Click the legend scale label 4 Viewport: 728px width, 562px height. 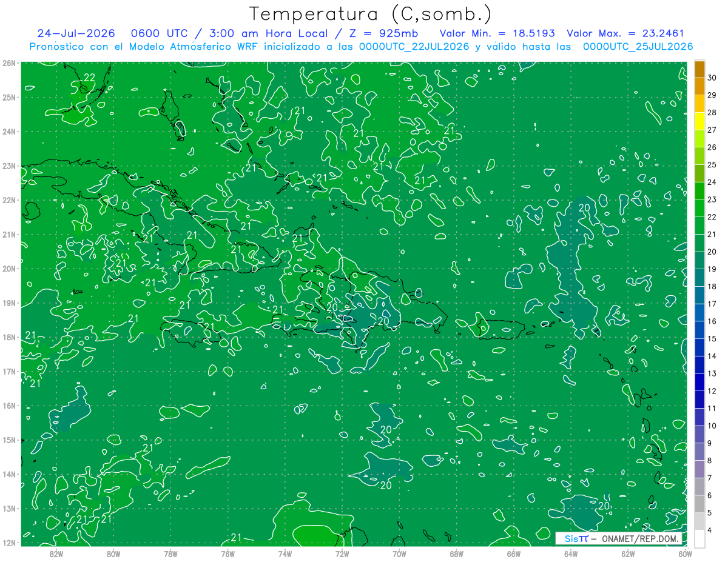(x=710, y=530)
